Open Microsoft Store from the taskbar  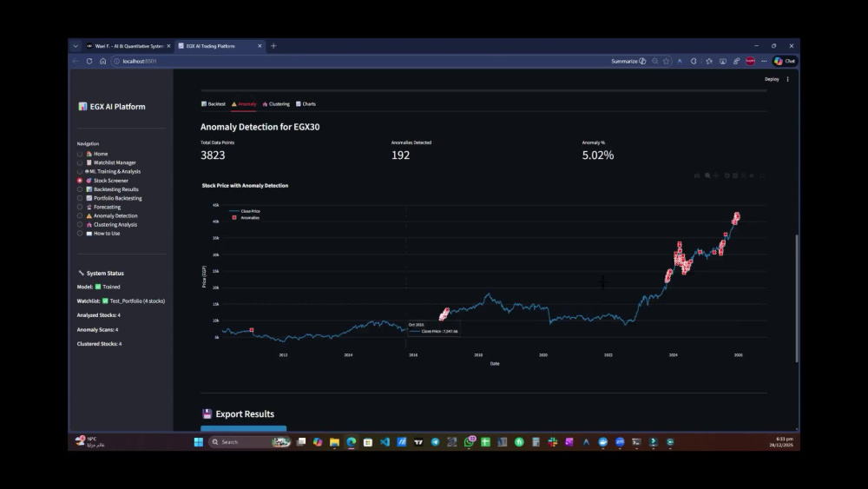(367, 442)
